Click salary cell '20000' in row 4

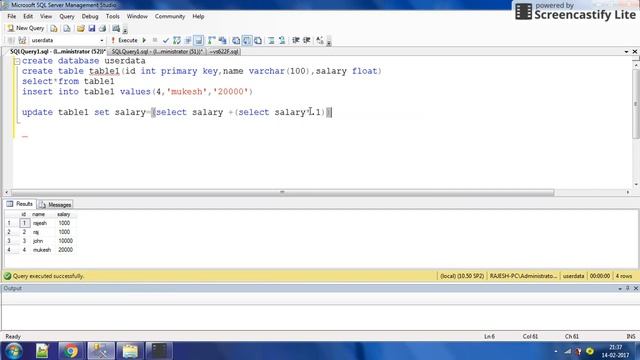click(65, 250)
